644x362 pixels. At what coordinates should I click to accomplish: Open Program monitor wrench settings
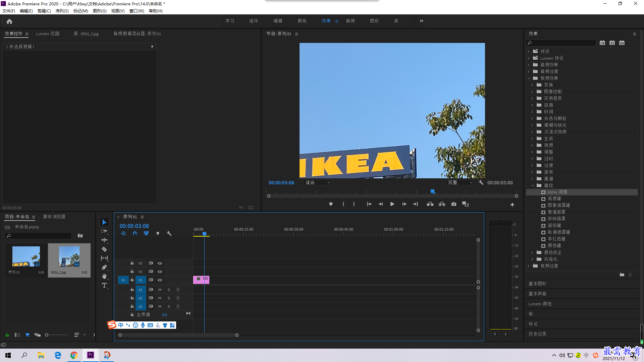click(481, 183)
